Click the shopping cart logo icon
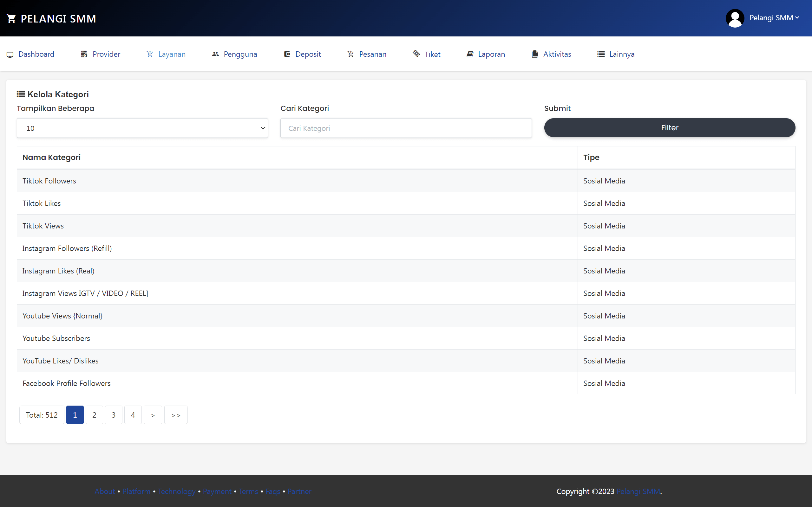 pyautogui.click(x=12, y=18)
